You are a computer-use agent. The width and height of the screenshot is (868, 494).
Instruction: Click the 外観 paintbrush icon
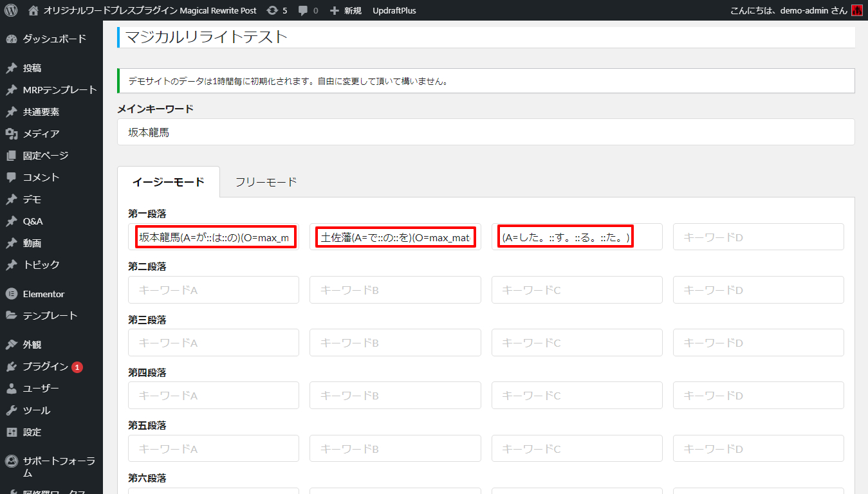[x=11, y=345]
